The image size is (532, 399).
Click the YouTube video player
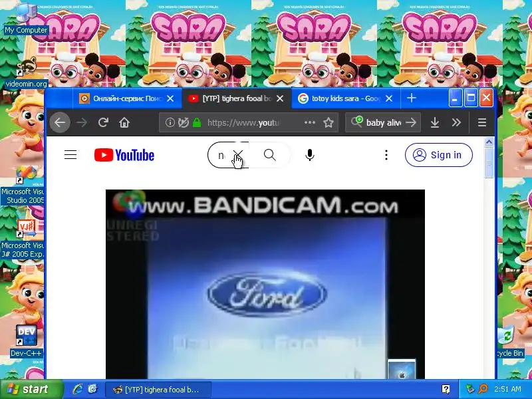point(265,285)
